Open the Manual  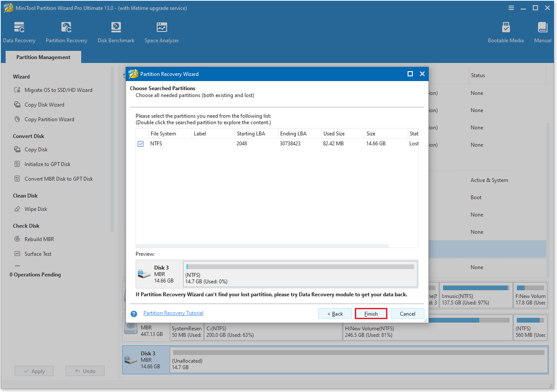[542, 32]
